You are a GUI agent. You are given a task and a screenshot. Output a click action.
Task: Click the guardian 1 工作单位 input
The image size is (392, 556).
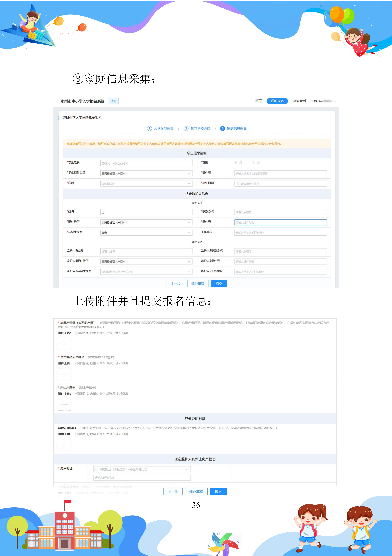(280, 232)
